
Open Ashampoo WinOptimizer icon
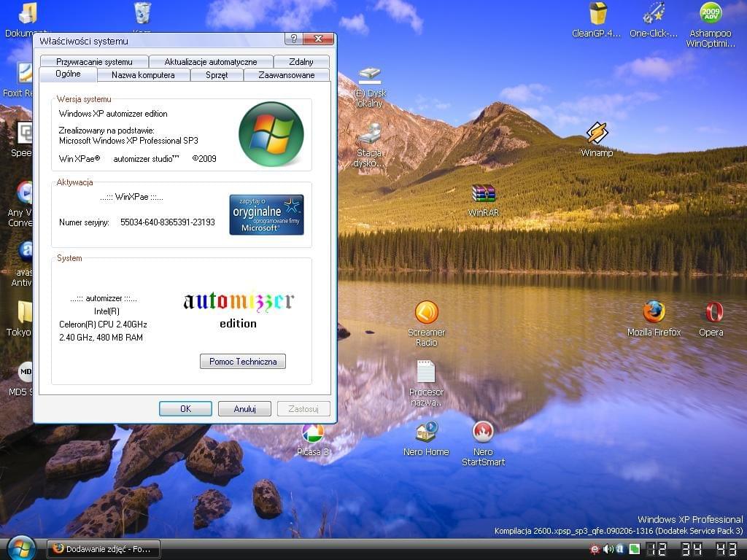click(x=711, y=15)
